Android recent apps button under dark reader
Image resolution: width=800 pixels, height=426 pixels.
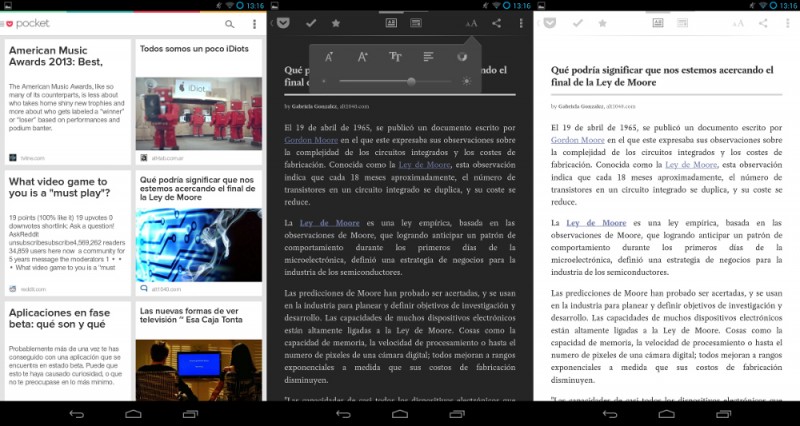[x=457, y=414]
